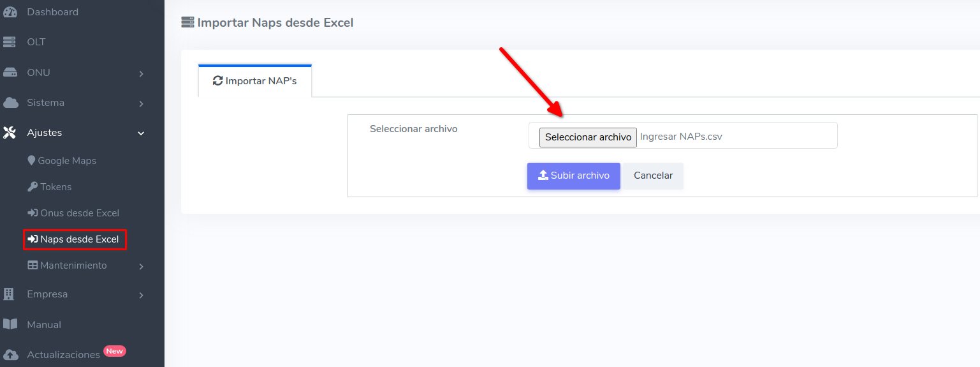Screen dimensions: 980x367
Task: Click the ONU drive icon in sidebar
Action: tap(10, 73)
